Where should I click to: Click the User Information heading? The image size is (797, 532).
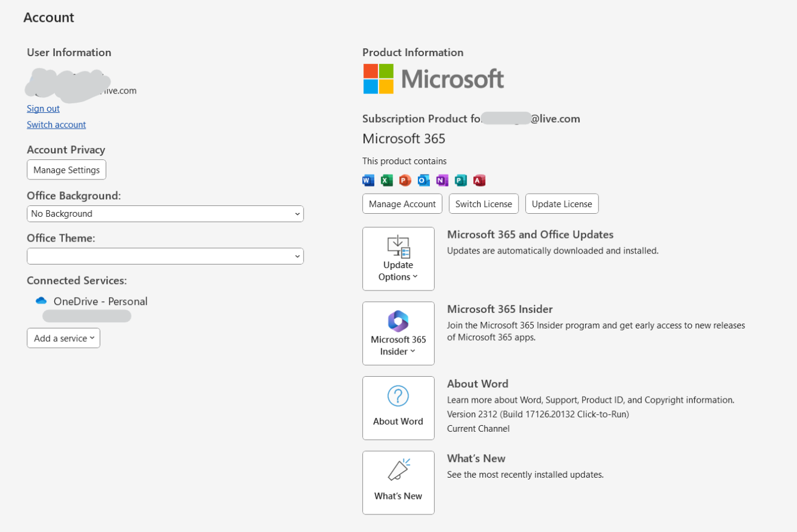(69, 53)
